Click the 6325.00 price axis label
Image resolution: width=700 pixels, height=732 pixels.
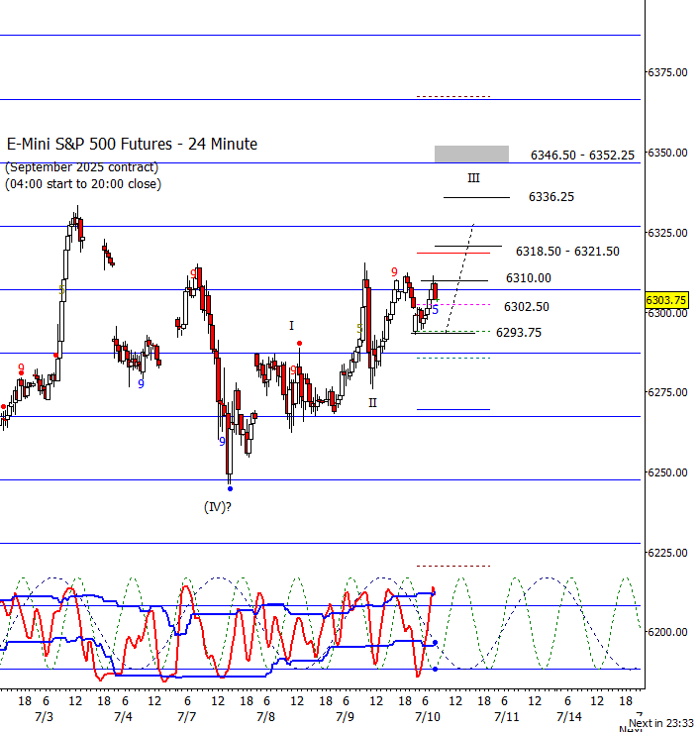tap(667, 233)
